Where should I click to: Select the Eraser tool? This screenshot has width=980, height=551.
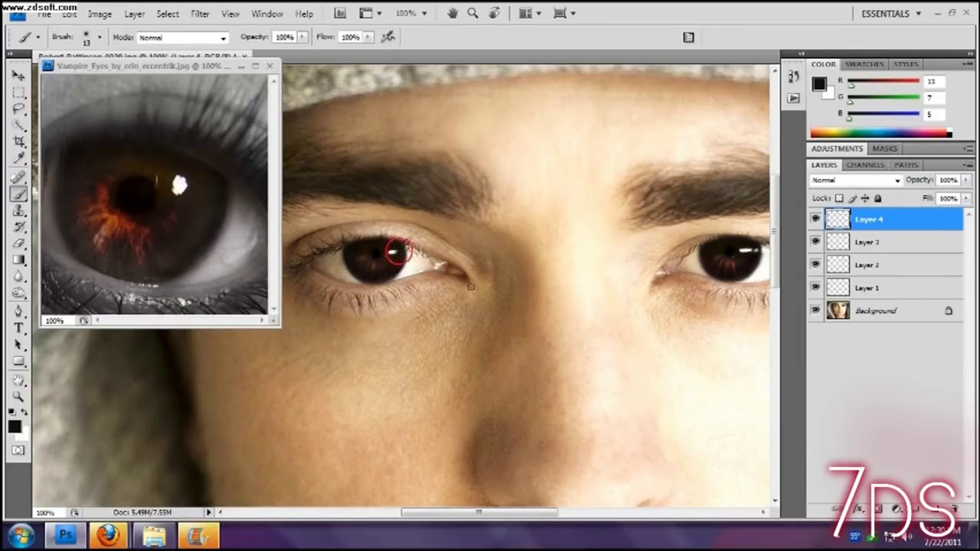coord(18,244)
